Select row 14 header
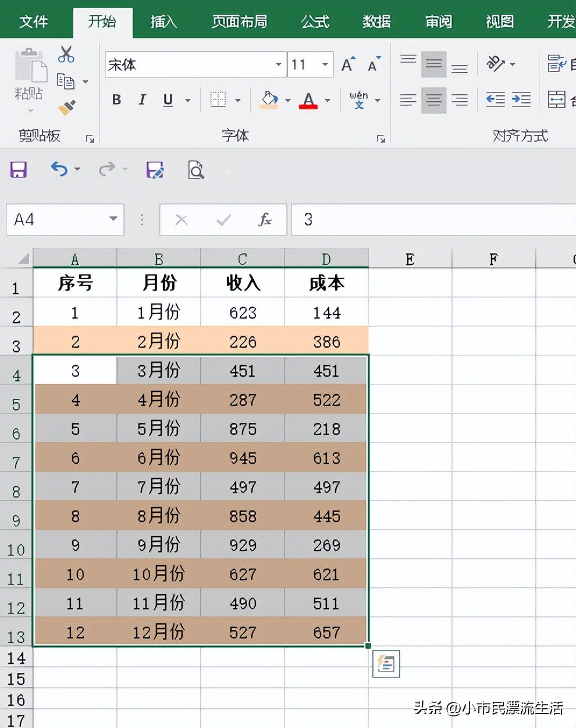Image resolution: width=576 pixels, height=728 pixels. [x=16, y=658]
